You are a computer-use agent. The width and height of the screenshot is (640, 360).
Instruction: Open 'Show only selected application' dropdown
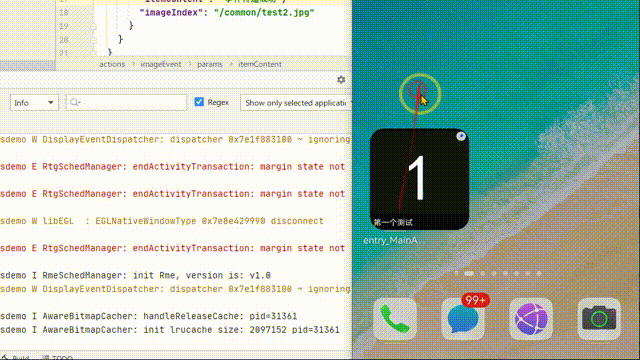[296, 103]
